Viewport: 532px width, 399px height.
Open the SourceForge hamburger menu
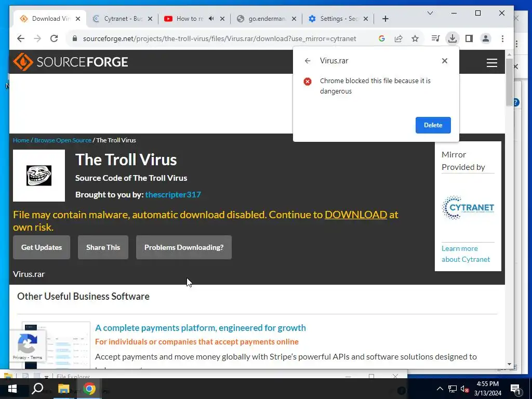pos(491,63)
